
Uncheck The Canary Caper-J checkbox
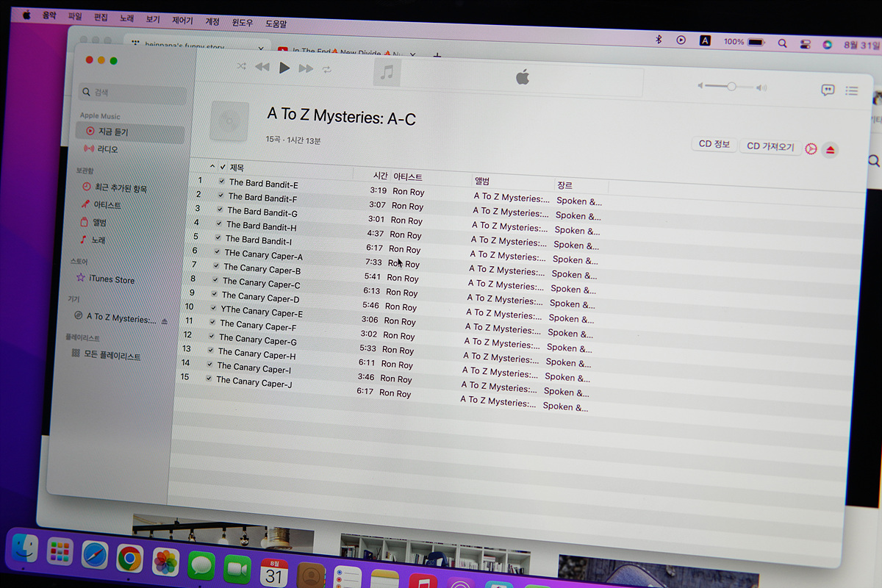tap(209, 379)
